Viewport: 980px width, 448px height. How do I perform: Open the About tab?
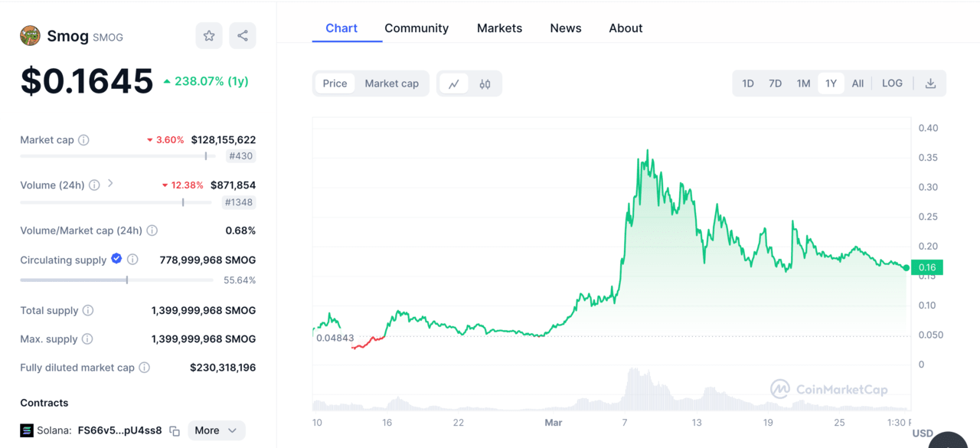click(x=626, y=28)
